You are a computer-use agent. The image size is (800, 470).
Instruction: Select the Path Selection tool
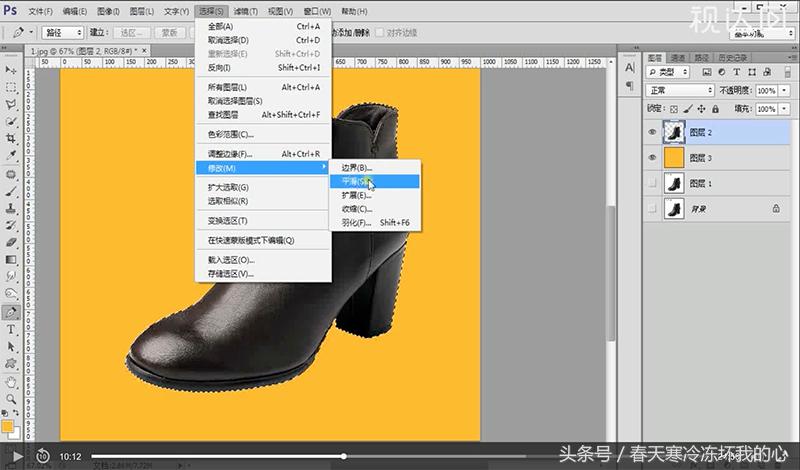(11, 347)
